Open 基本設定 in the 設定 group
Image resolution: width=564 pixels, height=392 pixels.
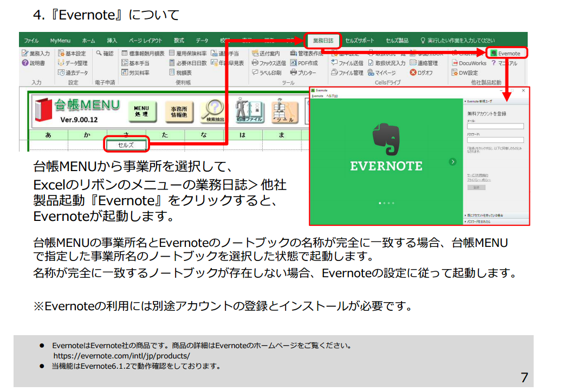pyautogui.click(x=72, y=54)
